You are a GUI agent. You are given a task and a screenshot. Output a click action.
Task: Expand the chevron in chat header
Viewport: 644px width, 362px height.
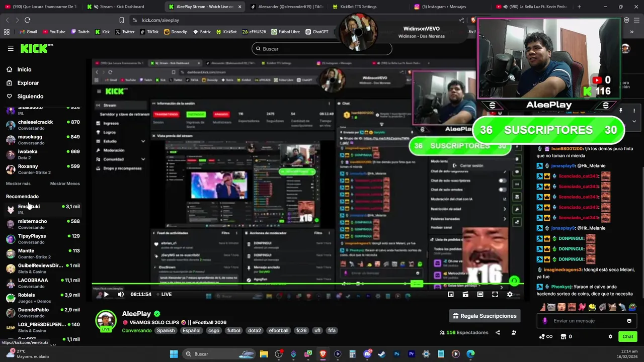click(x=634, y=121)
